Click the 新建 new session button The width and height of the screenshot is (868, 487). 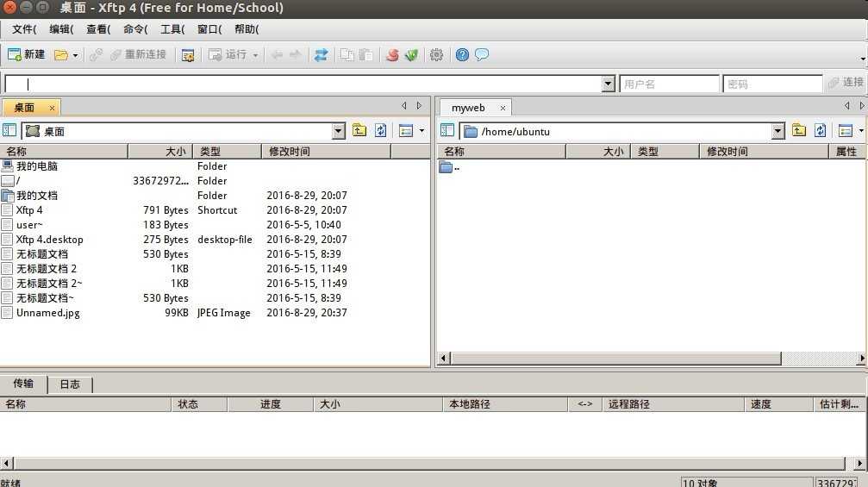point(26,55)
